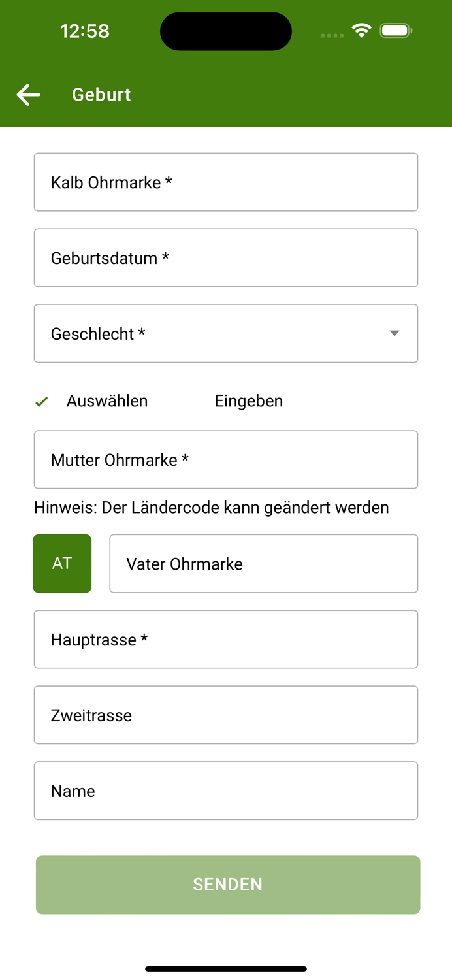Expand the gender selection list
This screenshot has width=452, height=980.
point(226,333)
